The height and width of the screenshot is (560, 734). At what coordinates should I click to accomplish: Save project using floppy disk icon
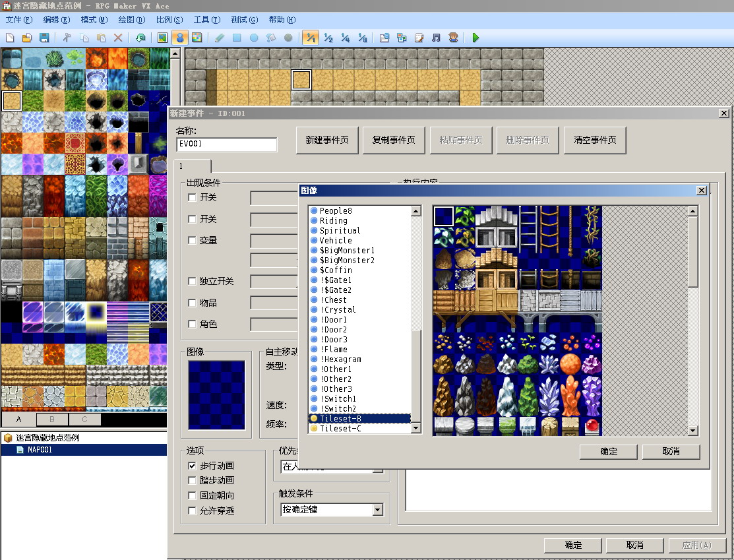click(x=44, y=38)
